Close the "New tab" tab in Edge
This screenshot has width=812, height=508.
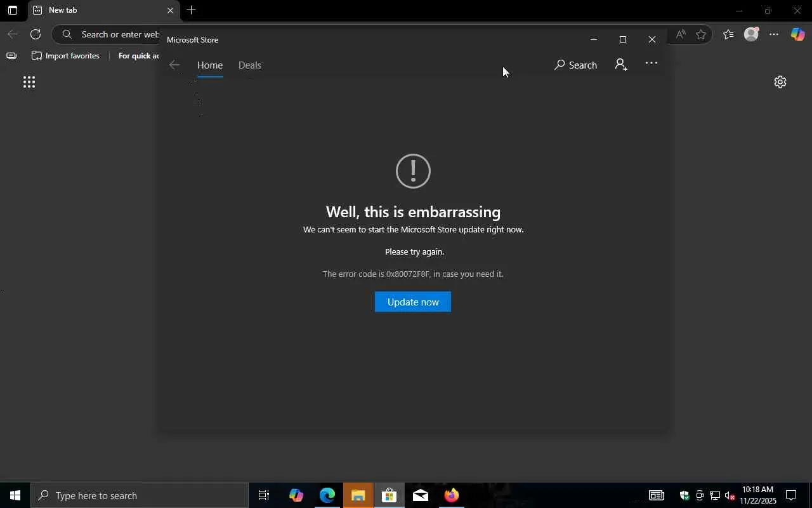170,10
